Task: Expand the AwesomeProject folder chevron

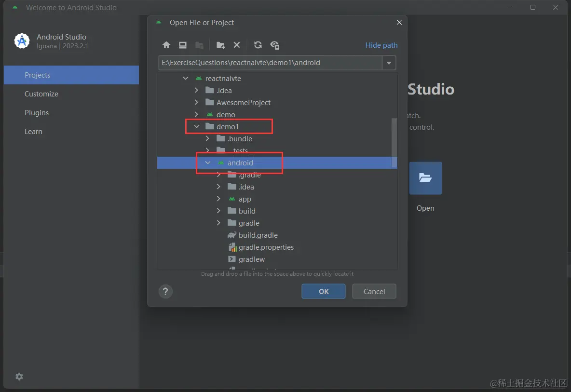Action: coord(196,102)
